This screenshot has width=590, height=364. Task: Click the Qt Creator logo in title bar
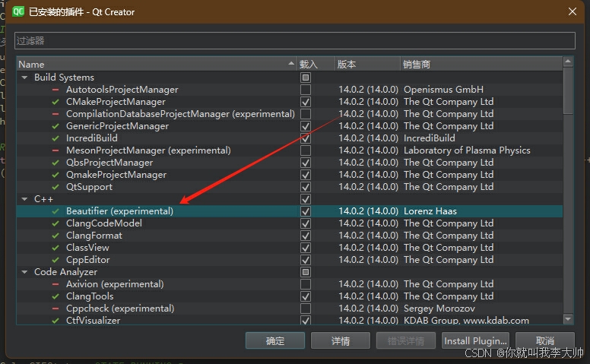pos(17,11)
